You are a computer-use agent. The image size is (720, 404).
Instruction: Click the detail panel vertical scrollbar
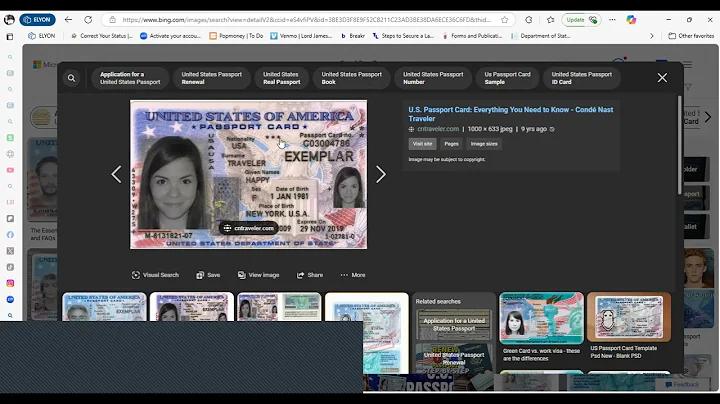680,145
